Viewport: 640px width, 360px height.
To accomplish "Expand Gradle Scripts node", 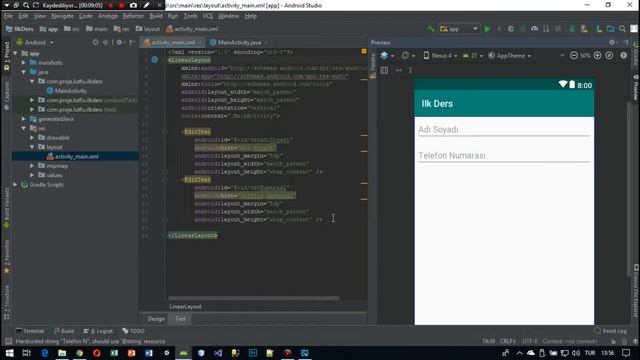I will click(16, 184).
